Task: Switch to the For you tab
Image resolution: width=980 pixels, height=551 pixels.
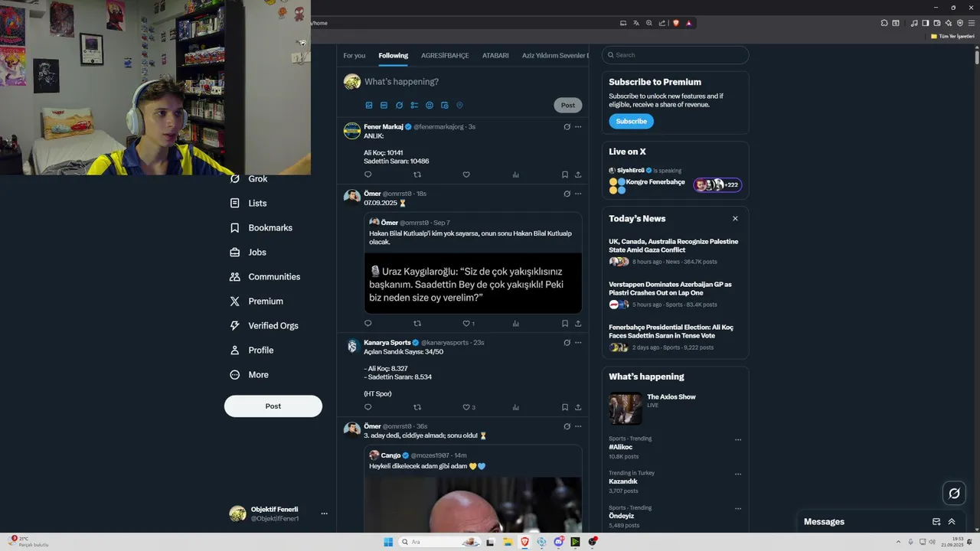Action: [x=354, y=56]
